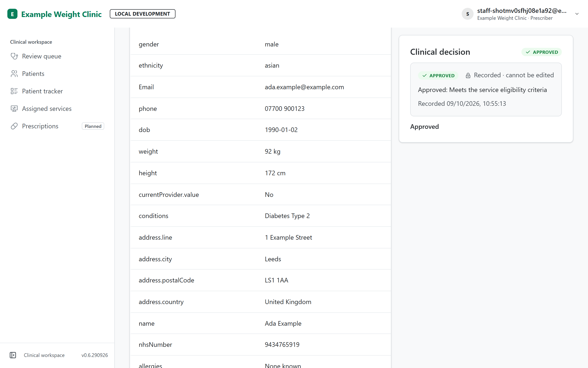Click the LOCAL DEVELOPMENT badge

(142, 14)
